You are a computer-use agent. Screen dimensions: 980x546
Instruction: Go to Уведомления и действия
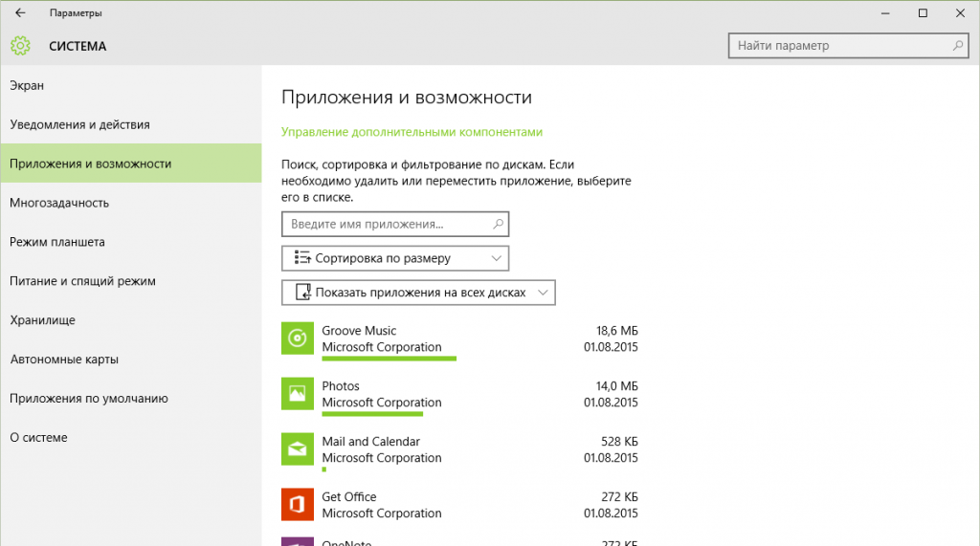point(130,124)
